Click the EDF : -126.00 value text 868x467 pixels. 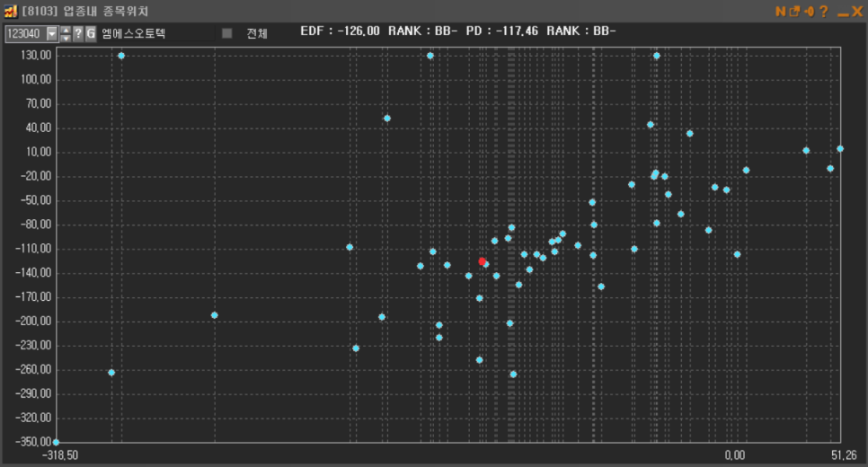coord(341,31)
